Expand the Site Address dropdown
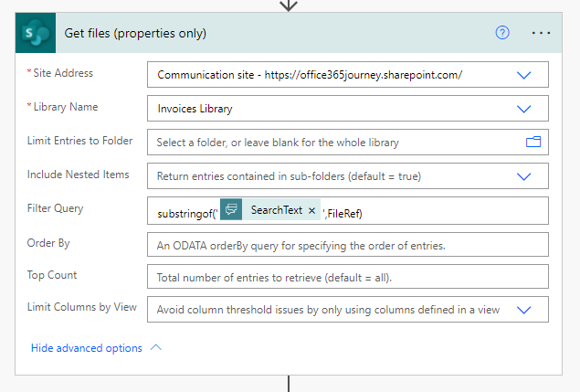The height and width of the screenshot is (392, 580). tap(523, 75)
